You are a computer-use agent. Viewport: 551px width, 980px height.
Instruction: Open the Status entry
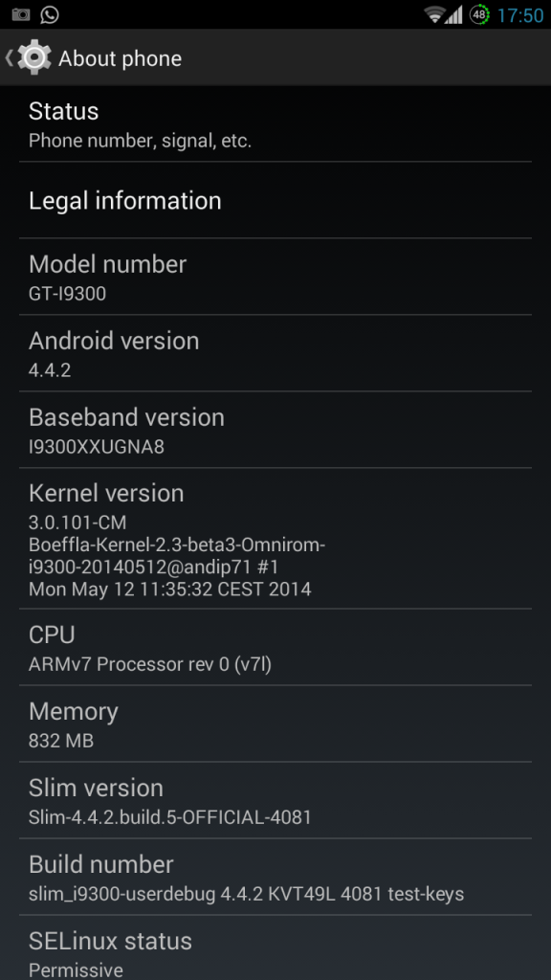point(275,124)
